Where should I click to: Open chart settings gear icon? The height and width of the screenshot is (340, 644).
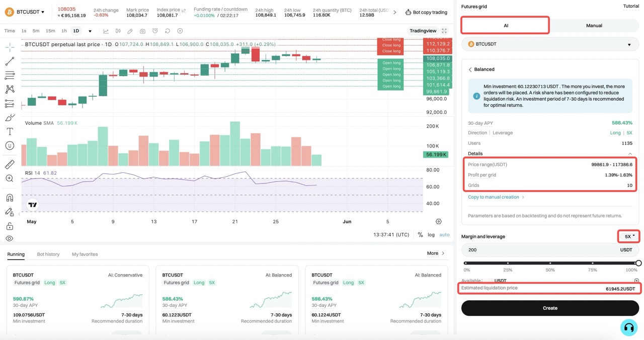(x=438, y=222)
